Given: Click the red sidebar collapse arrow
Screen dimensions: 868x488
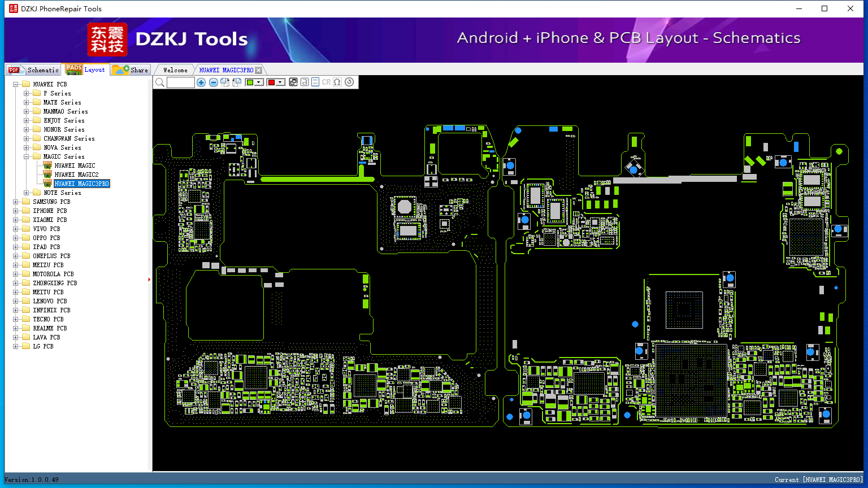Looking at the screenshot, I should 149,279.
